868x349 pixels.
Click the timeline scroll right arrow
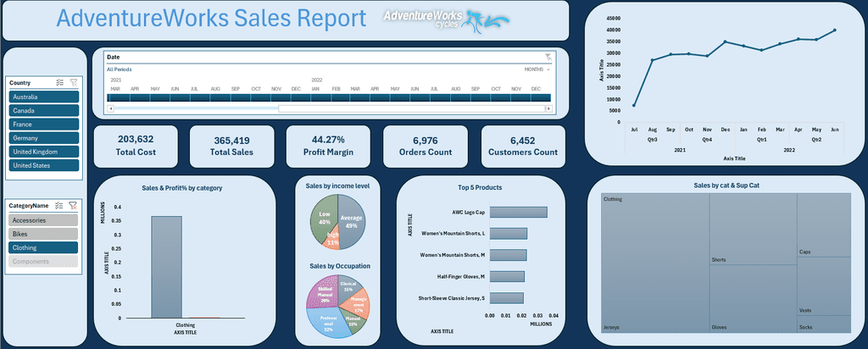click(x=548, y=108)
